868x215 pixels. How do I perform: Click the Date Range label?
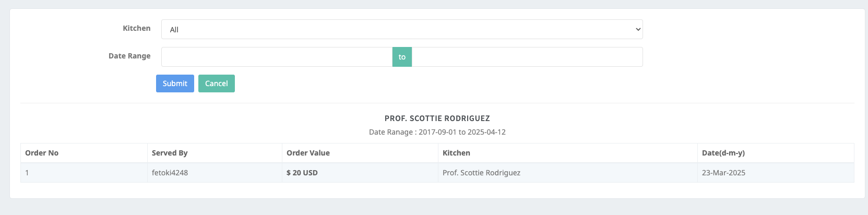129,56
